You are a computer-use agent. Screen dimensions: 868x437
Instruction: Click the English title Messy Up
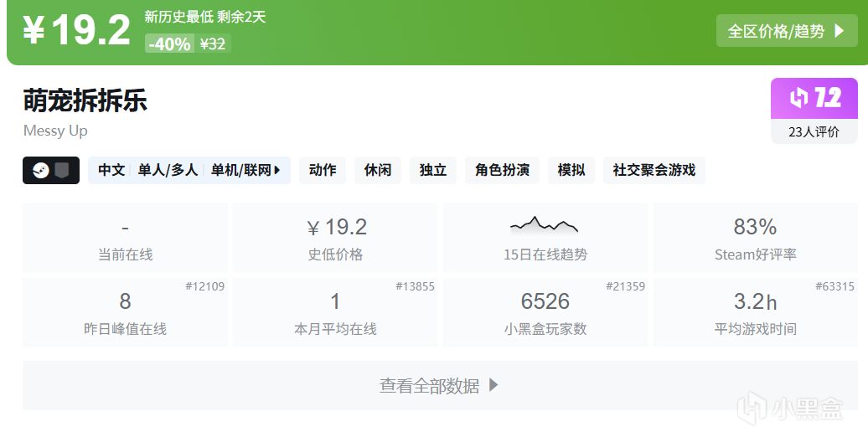pos(55,131)
